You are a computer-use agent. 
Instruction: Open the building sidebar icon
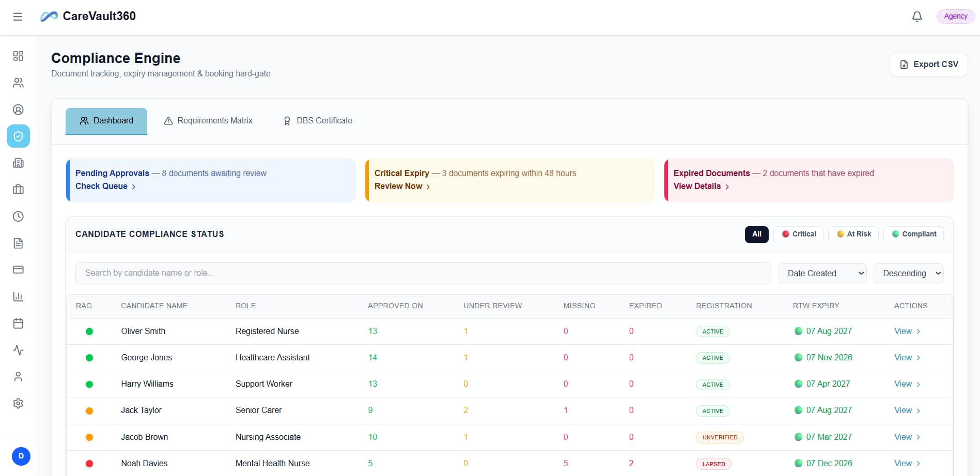point(18,163)
